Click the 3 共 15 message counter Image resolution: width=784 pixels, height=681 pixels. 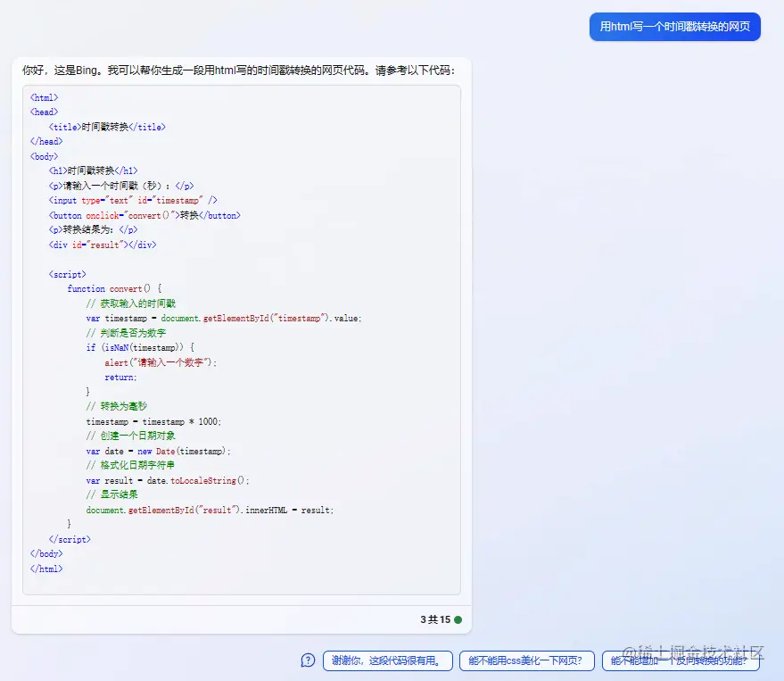[x=433, y=619]
